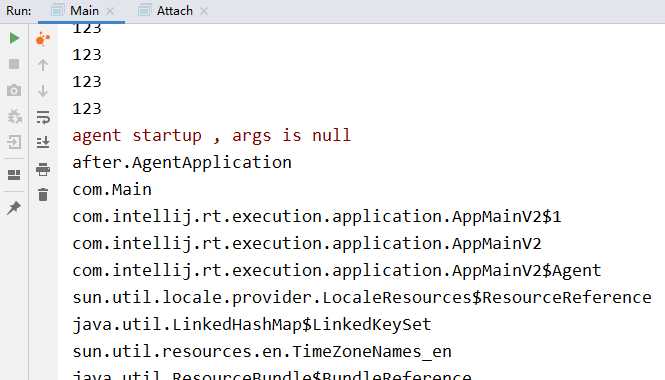Click the green Rerun button
The height and width of the screenshot is (380, 665).
point(14,38)
